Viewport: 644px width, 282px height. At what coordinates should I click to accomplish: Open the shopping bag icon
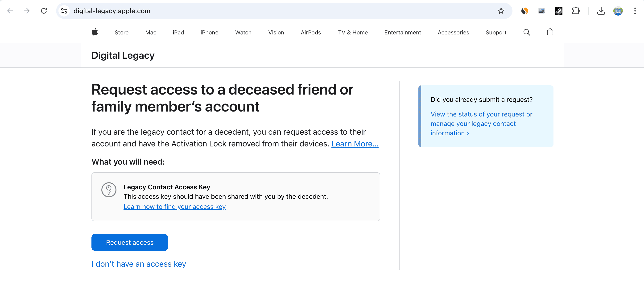(x=550, y=32)
